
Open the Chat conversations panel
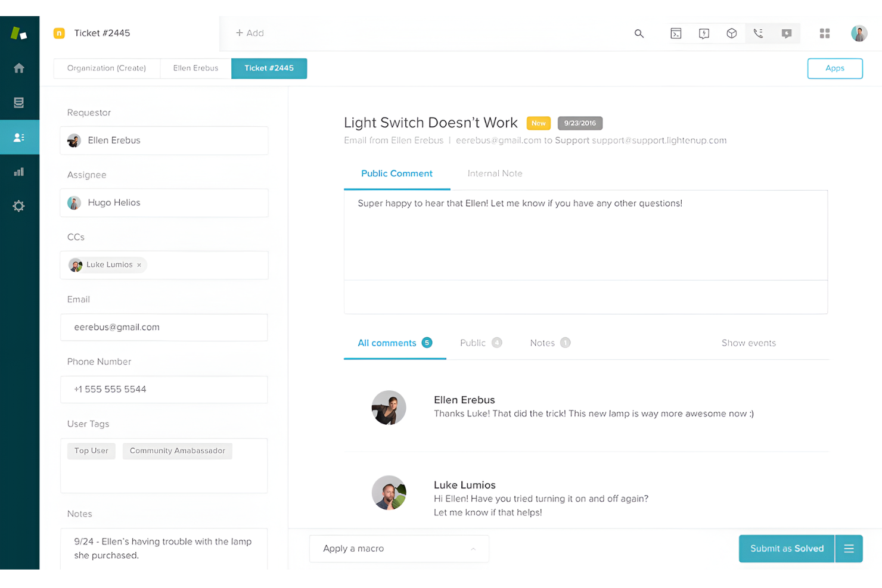click(786, 33)
